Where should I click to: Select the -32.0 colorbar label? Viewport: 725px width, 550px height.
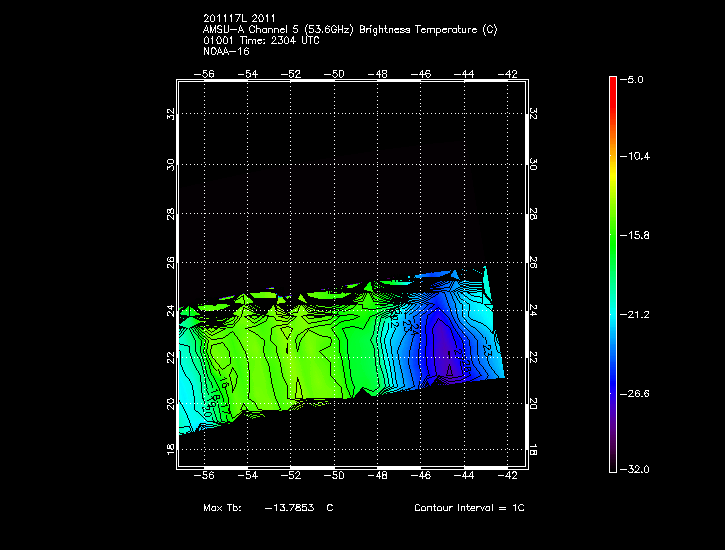pyautogui.click(x=634, y=469)
